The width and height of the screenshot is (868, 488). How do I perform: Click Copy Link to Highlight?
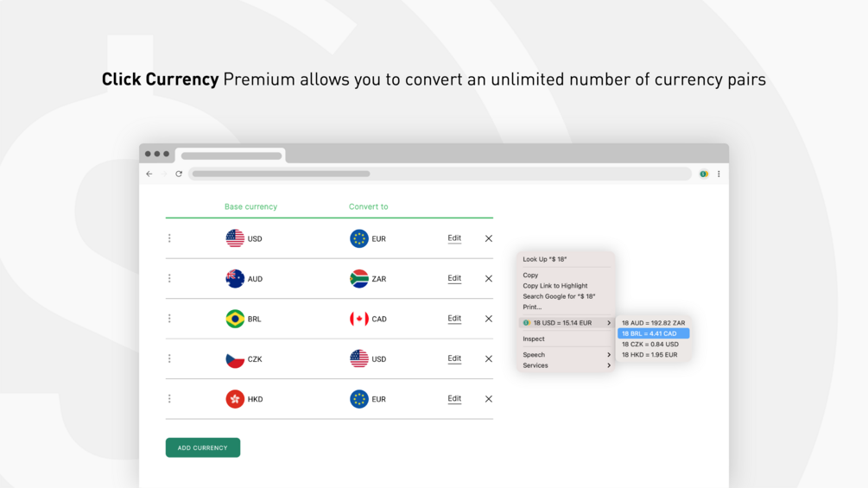click(554, 286)
